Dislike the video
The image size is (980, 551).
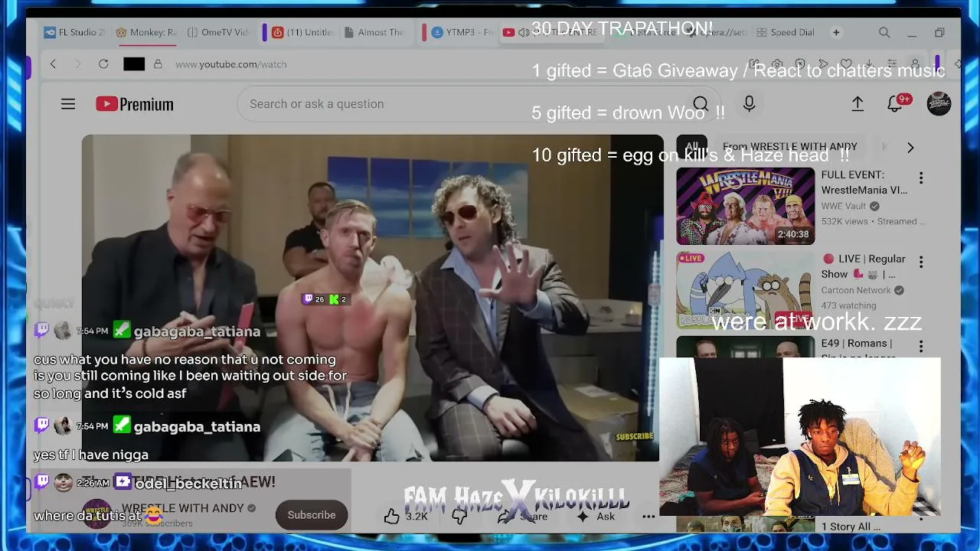pyautogui.click(x=459, y=516)
